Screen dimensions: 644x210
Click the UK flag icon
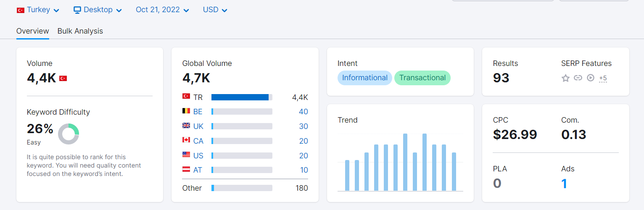click(186, 125)
